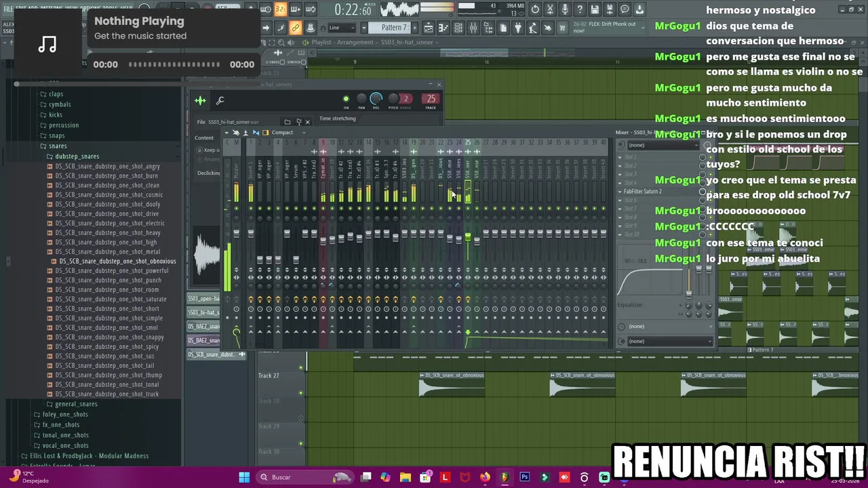Open the content shopping cart icon
The width and height of the screenshot is (868, 488).
point(562,28)
